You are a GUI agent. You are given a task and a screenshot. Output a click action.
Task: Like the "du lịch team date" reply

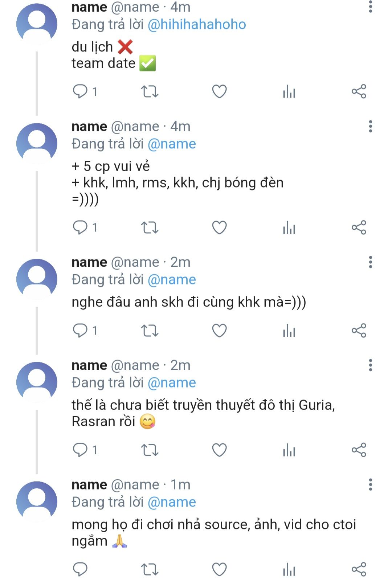pos(219,91)
